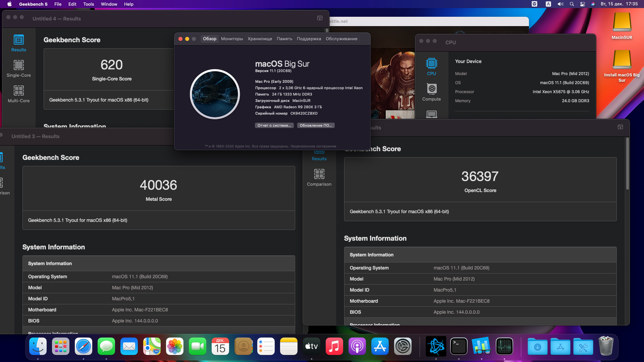Launch Terminal from the Dock
The image size is (644, 362).
click(459, 347)
